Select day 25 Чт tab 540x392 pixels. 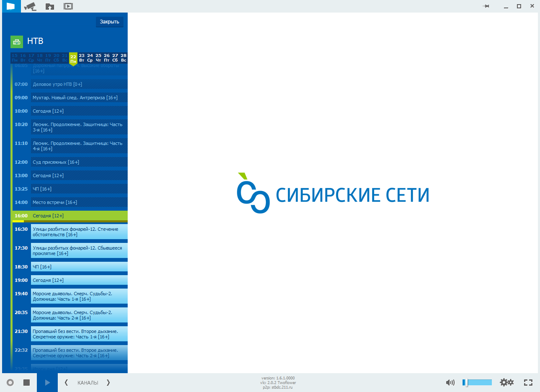click(x=98, y=58)
